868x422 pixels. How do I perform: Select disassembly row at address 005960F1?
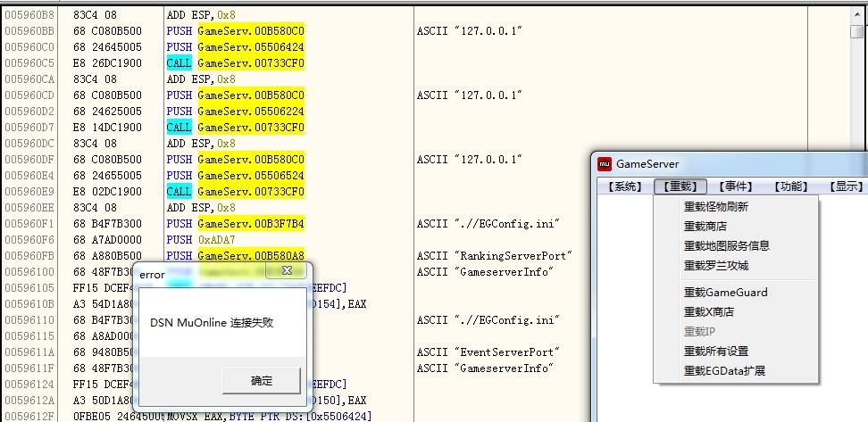[x=296, y=223]
